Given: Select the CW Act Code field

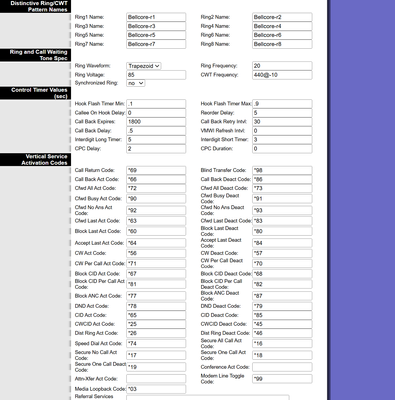Looking at the screenshot, I should click(156, 253).
